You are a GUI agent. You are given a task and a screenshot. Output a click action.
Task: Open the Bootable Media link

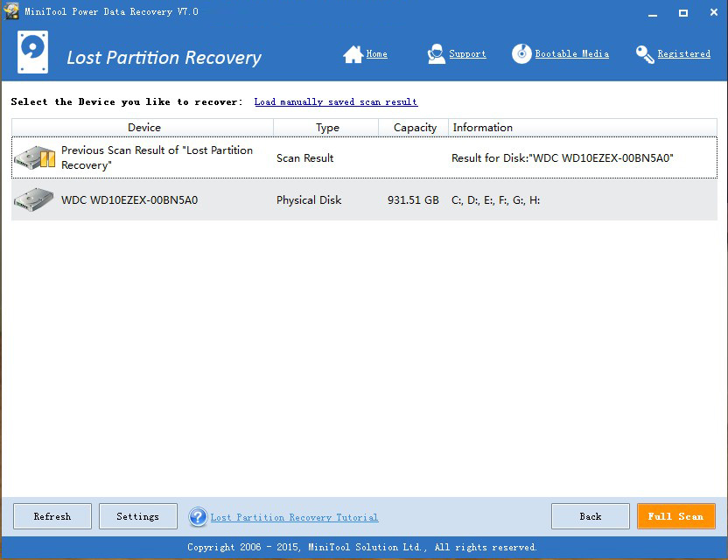[571, 54]
